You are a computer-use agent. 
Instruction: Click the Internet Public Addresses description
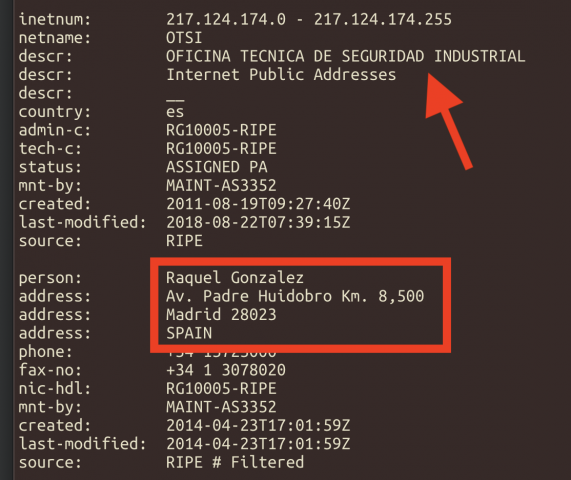pos(281,75)
